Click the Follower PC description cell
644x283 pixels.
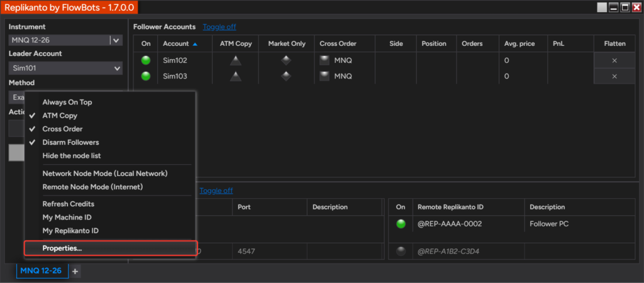[579, 224]
